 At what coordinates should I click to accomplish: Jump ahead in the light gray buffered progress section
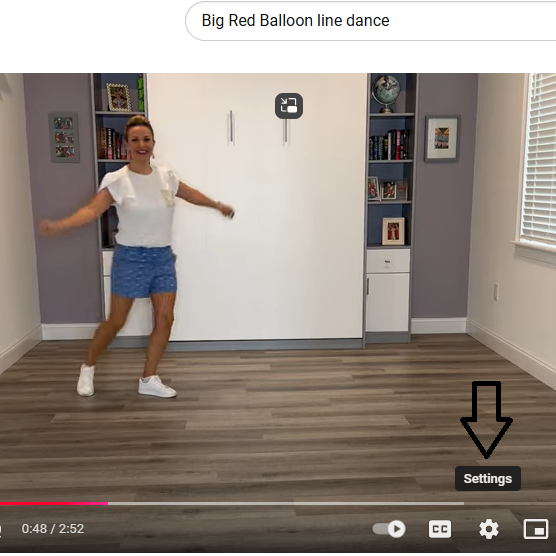coord(286,503)
